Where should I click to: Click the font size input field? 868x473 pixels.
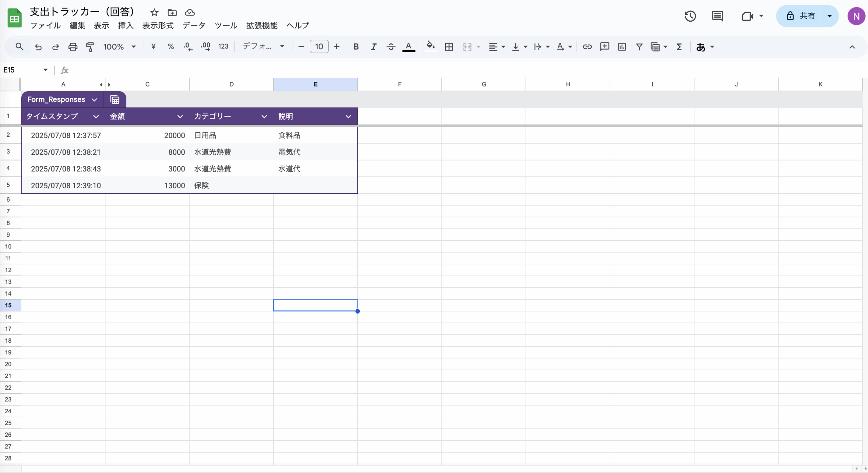(319, 47)
